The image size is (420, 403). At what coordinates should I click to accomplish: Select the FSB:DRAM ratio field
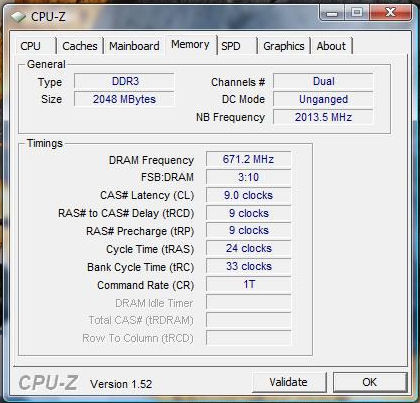[x=248, y=177]
